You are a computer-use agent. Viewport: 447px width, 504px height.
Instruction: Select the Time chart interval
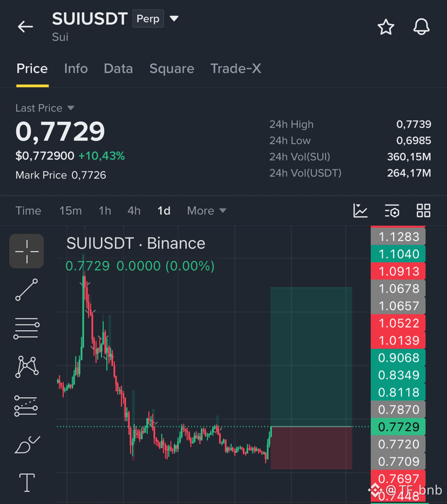click(x=28, y=211)
